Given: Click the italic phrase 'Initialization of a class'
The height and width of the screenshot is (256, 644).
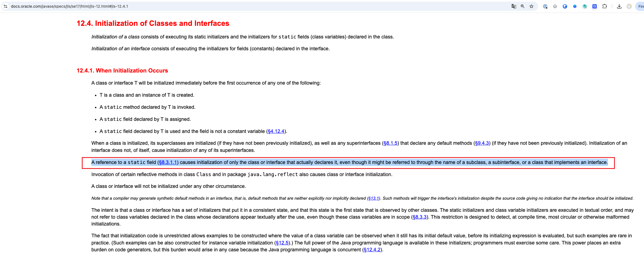Looking at the screenshot, I should coord(115,37).
